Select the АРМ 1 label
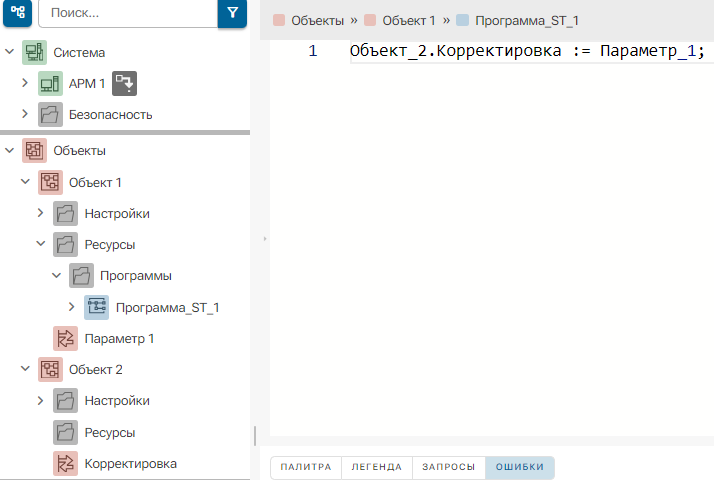Screen dimensions: 714x480 tap(87, 84)
